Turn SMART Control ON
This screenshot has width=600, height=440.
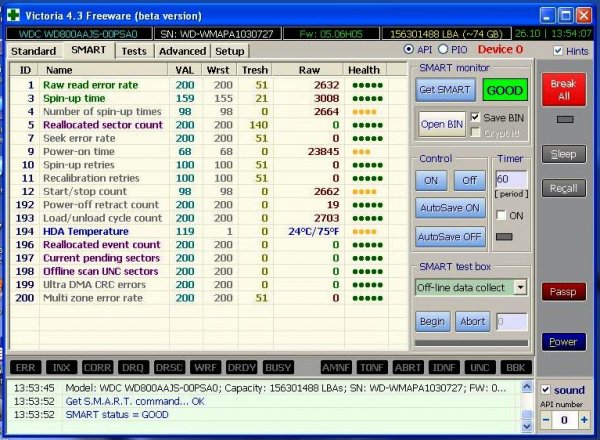431,180
